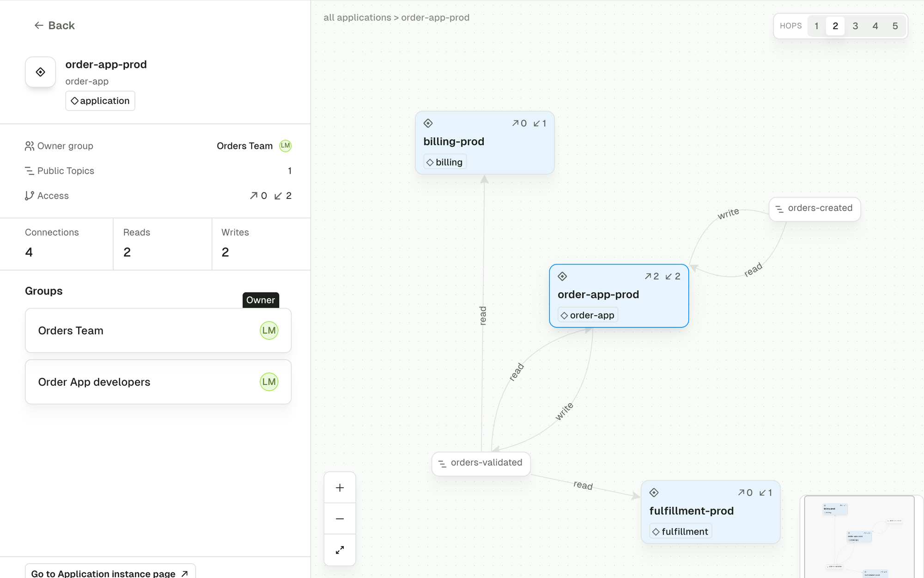The height and width of the screenshot is (578, 924).
Task: Select the fulfillment-prod node
Action: point(711,512)
